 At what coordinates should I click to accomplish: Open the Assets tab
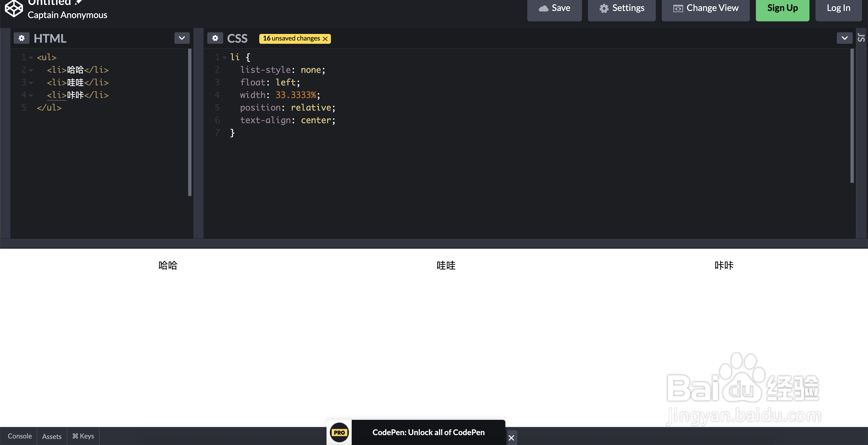click(52, 436)
